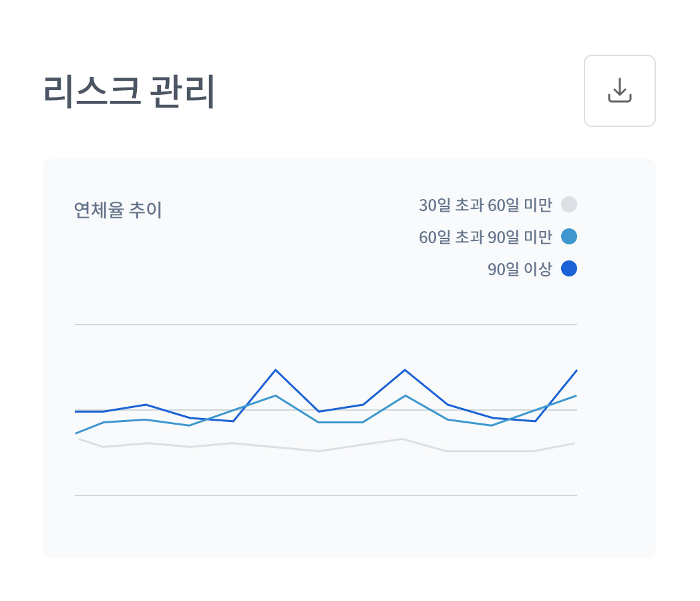Click the top horizontal gridline of the chart

325,325
